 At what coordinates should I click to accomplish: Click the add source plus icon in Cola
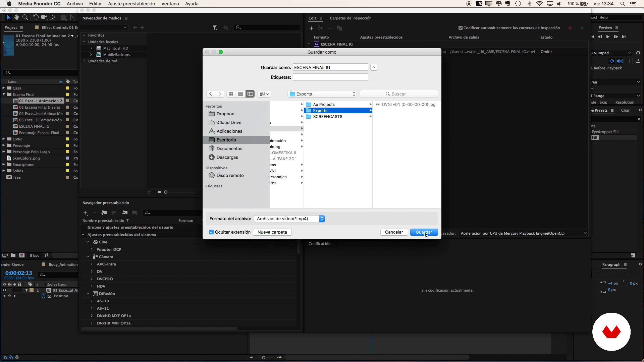[x=311, y=28]
